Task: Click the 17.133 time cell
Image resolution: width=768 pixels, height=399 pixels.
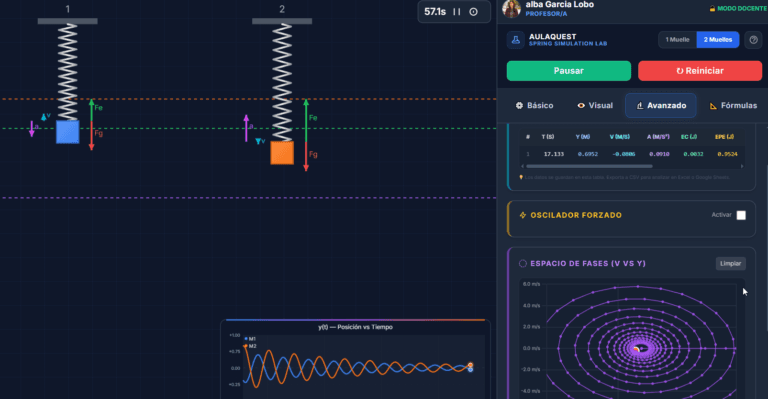Action: point(553,154)
